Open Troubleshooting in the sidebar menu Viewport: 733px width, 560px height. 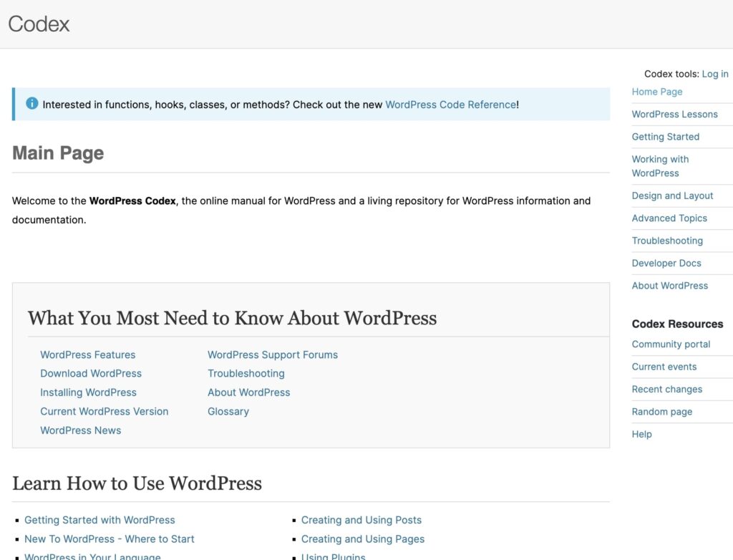point(667,241)
